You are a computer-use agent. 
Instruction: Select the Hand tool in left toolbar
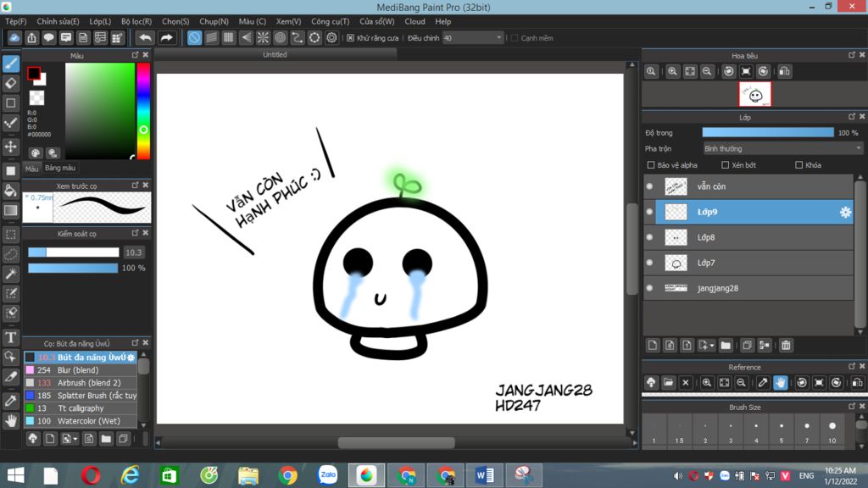[x=11, y=420]
